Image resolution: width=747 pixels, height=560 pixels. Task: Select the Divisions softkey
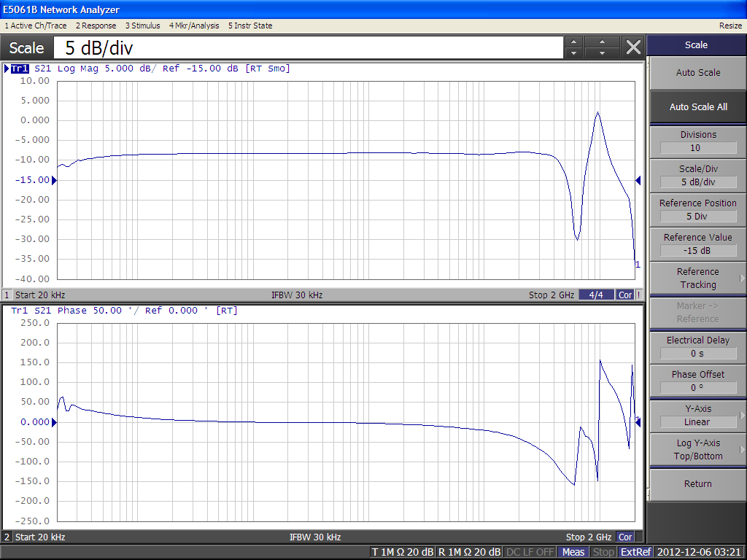click(x=698, y=141)
